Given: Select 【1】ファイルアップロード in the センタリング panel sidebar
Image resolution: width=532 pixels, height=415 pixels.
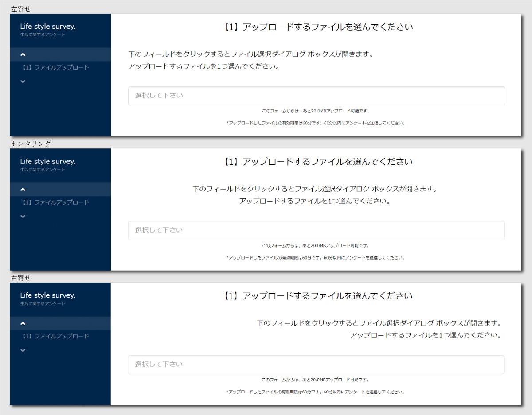Looking at the screenshot, I should (x=55, y=202).
